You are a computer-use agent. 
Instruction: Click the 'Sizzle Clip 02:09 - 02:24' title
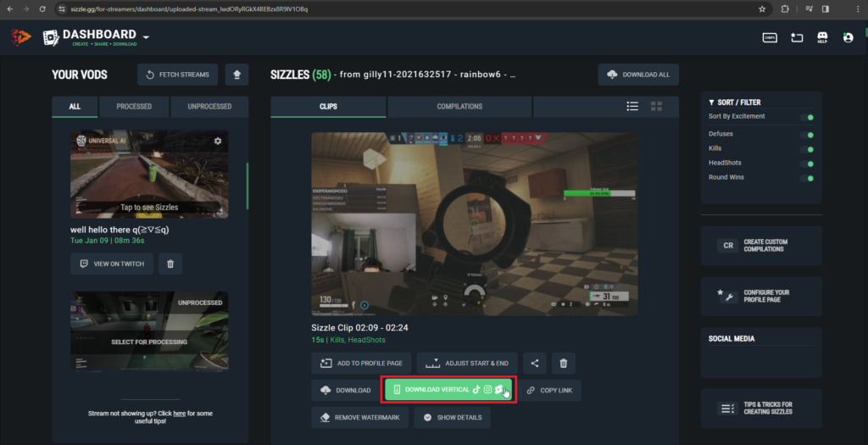(x=359, y=328)
